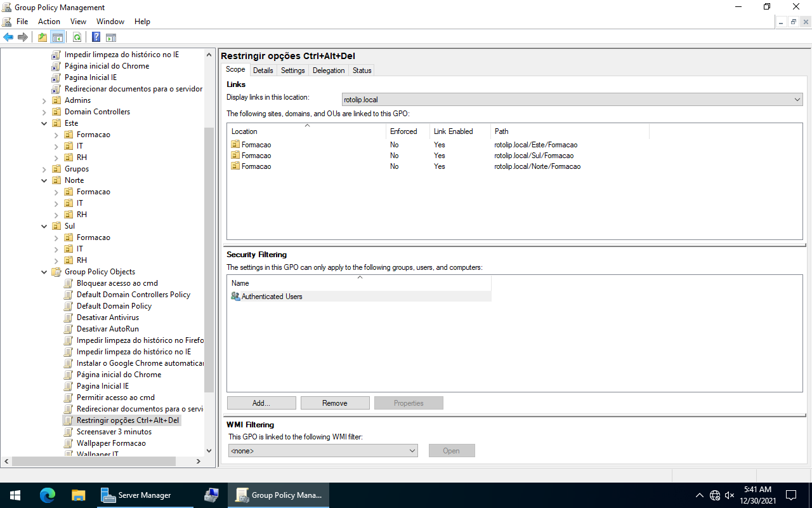Click the green Refresh toolbar icon
812x508 pixels.
[x=77, y=37]
